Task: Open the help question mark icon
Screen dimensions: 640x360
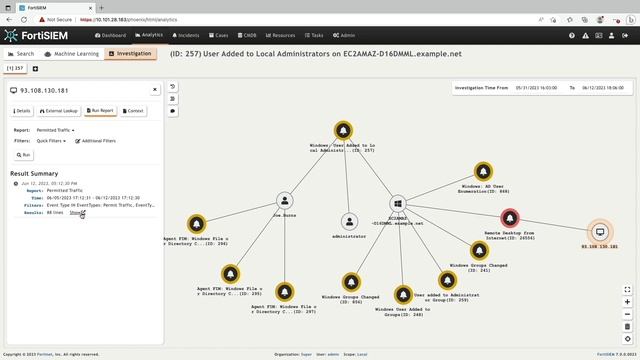Action: pos(572,36)
